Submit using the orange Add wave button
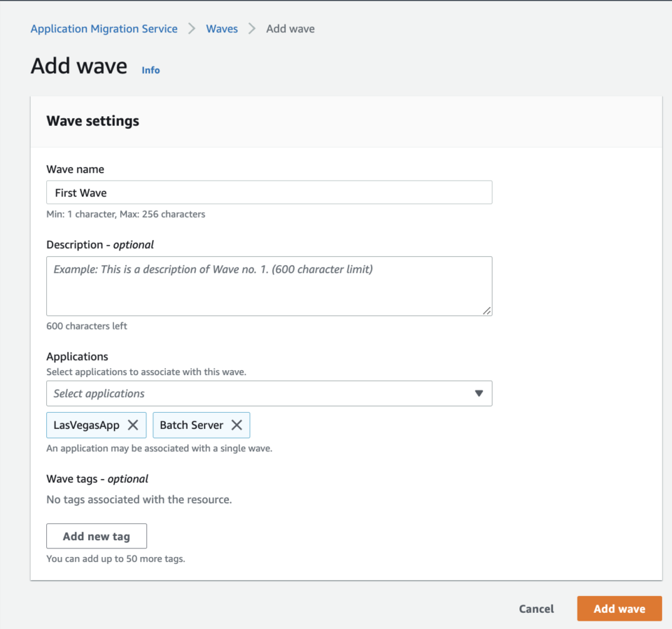The image size is (672, 629). coord(619,609)
